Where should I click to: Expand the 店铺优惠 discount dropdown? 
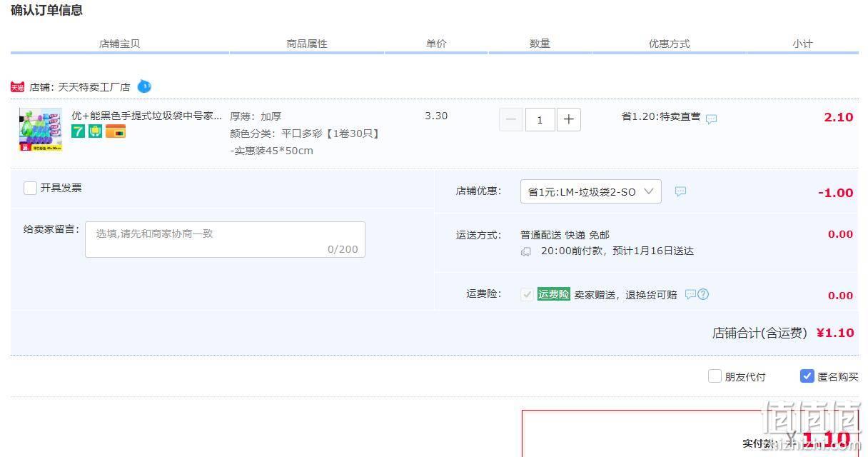(591, 191)
